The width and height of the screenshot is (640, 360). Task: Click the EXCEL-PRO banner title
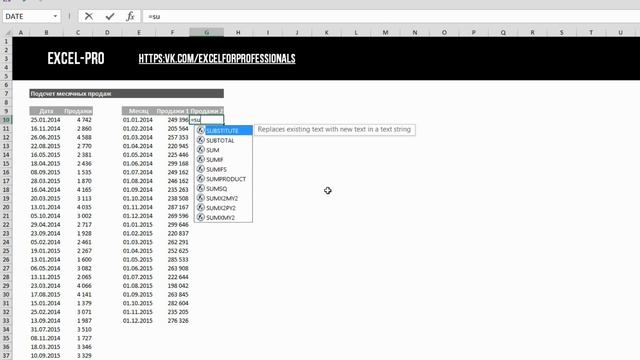pyautogui.click(x=76, y=59)
